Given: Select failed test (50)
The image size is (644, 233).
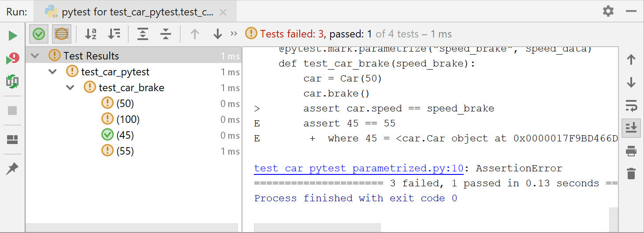Looking at the screenshot, I should [x=125, y=104].
